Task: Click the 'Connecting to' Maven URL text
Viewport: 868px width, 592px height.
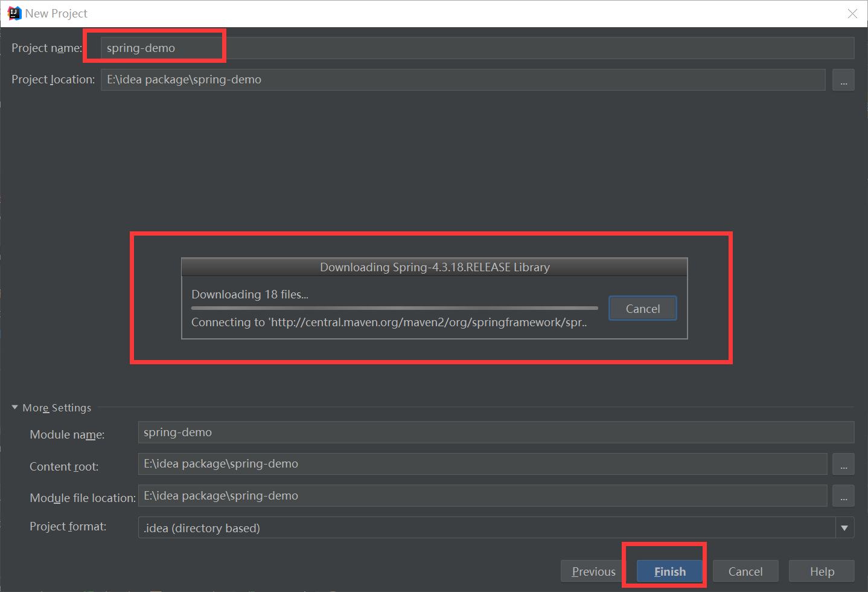Action: pos(389,322)
